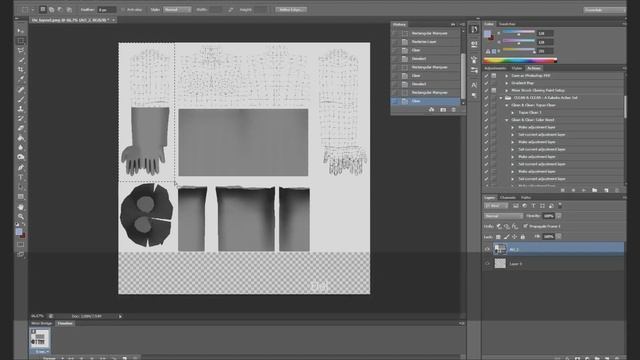Open the Style dropdown in options bar

pos(177,10)
